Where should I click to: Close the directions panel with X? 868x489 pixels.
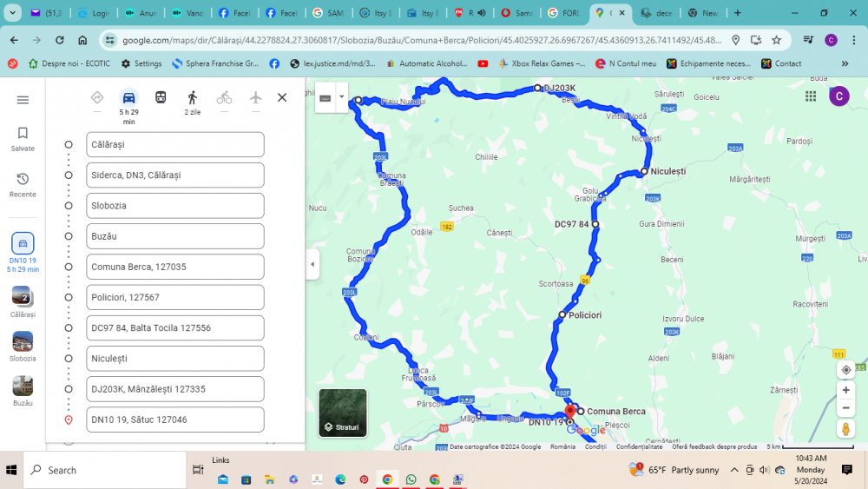pyautogui.click(x=282, y=97)
